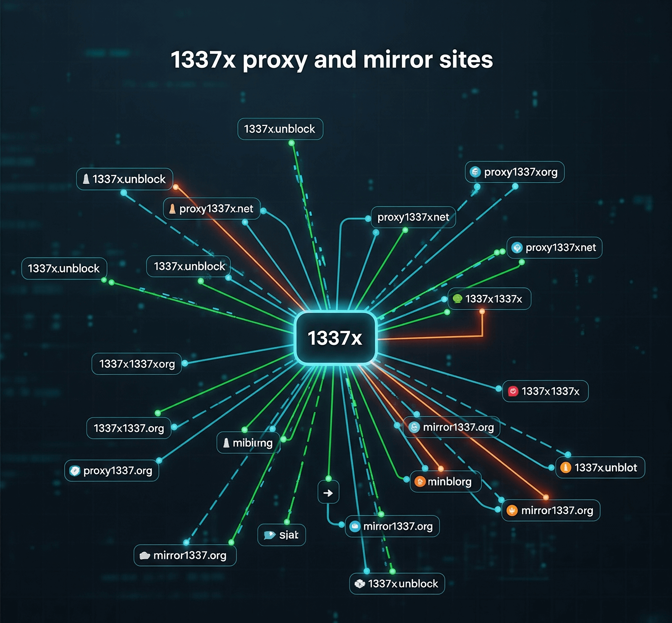Image resolution: width=672 pixels, height=623 pixels.
Task: Click orange icon on right mirror1337.org node
Action: (512, 511)
